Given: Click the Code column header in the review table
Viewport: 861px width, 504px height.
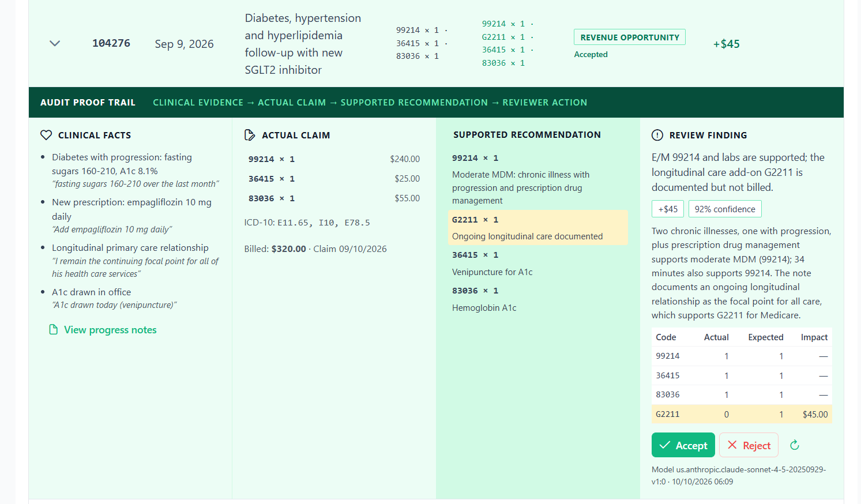Looking at the screenshot, I should click(x=666, y=337).
